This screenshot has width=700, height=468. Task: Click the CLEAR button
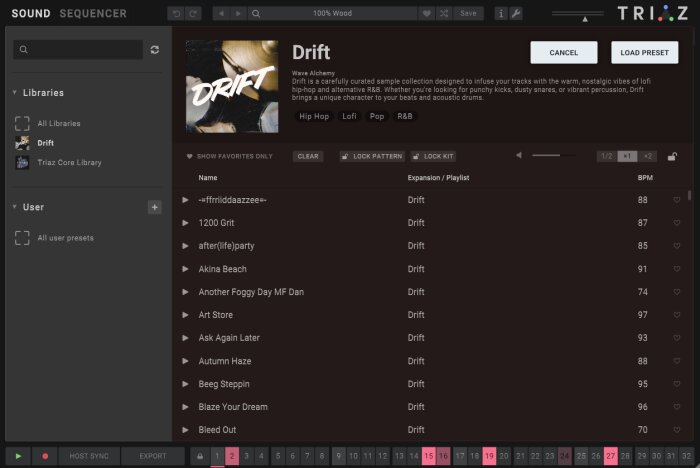[x=308, y=156]
